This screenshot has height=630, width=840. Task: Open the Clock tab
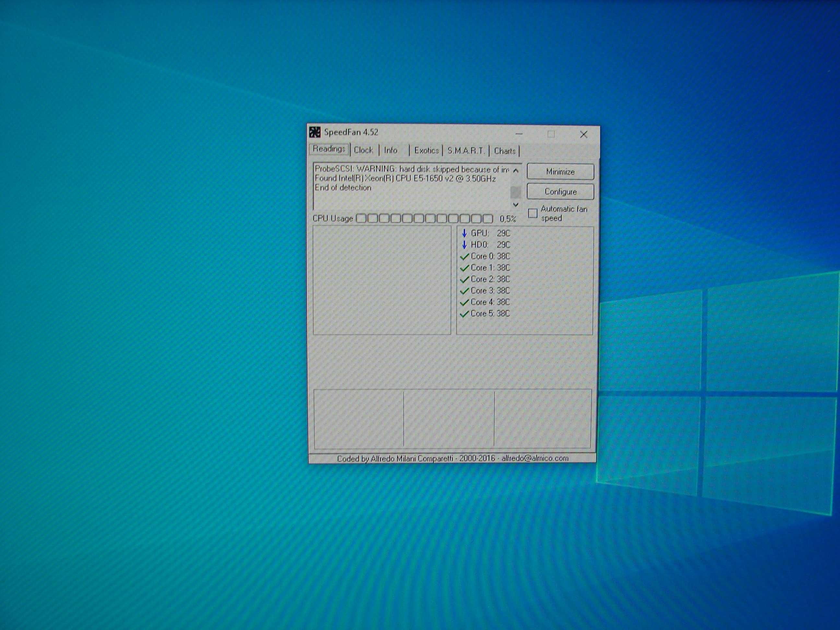363,150
